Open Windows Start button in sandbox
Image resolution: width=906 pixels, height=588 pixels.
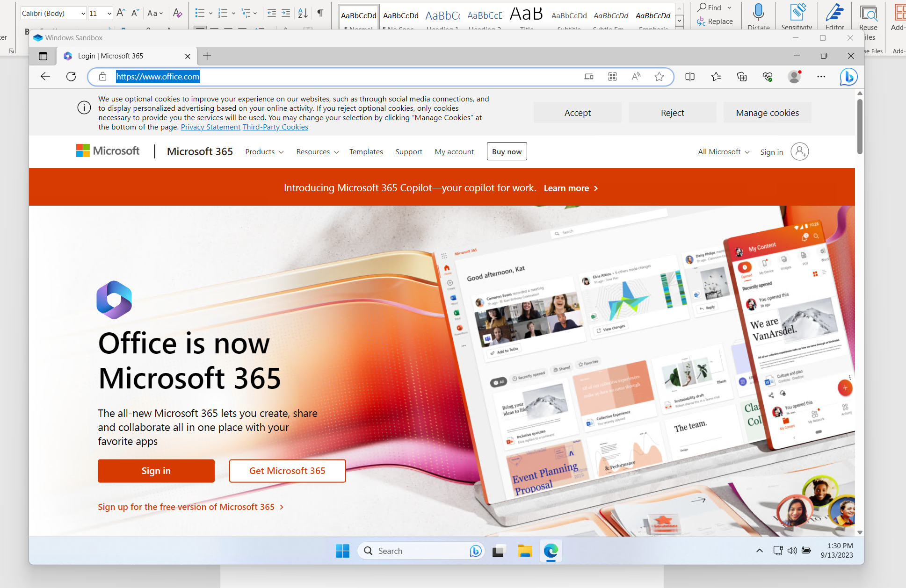[x=342, y=551]
